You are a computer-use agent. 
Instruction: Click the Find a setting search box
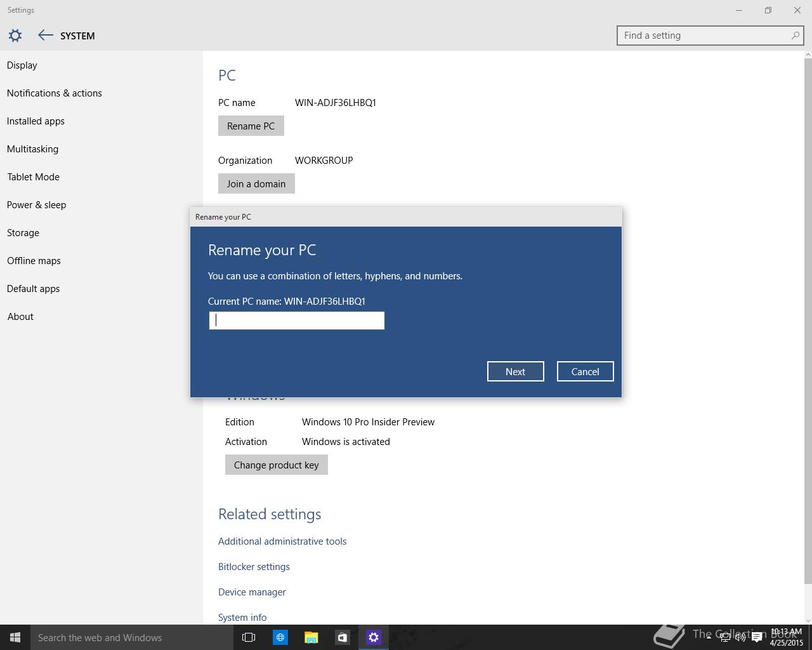pyautogui.click(x=710, y=36)
